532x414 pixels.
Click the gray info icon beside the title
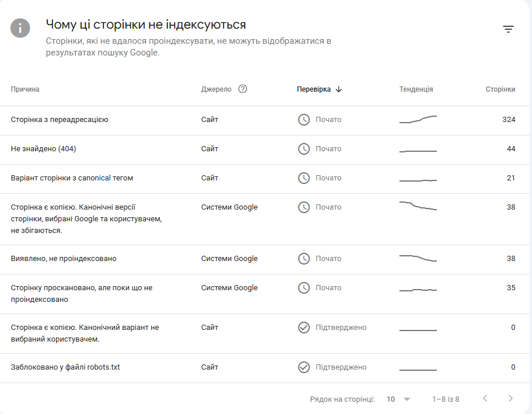coord(20,28)
